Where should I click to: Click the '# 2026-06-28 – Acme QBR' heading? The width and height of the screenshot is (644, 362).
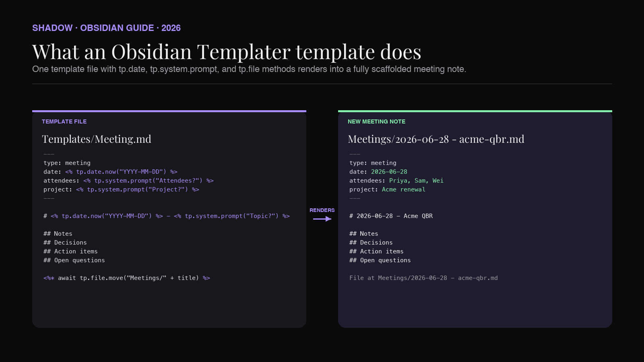pyautogui.click(x=391, y=216)
